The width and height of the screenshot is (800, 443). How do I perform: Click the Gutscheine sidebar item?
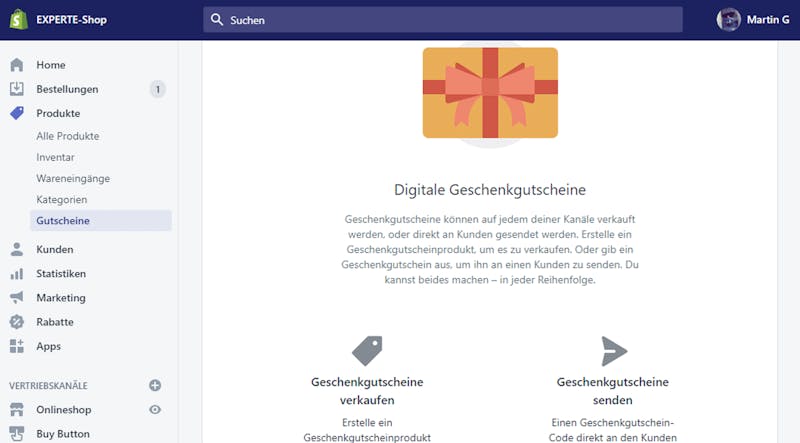pyautogui.click(x=101, y=220)
